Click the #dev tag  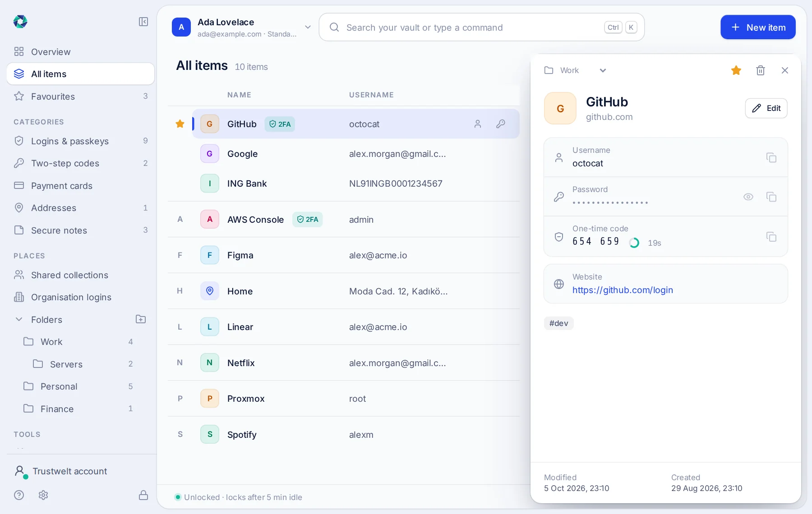(558, 323)
